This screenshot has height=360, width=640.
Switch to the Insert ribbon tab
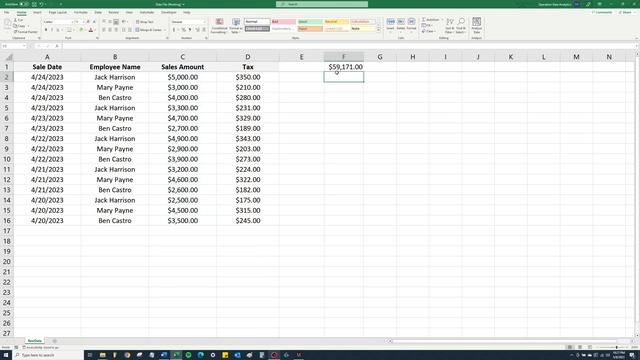point(37,13)
